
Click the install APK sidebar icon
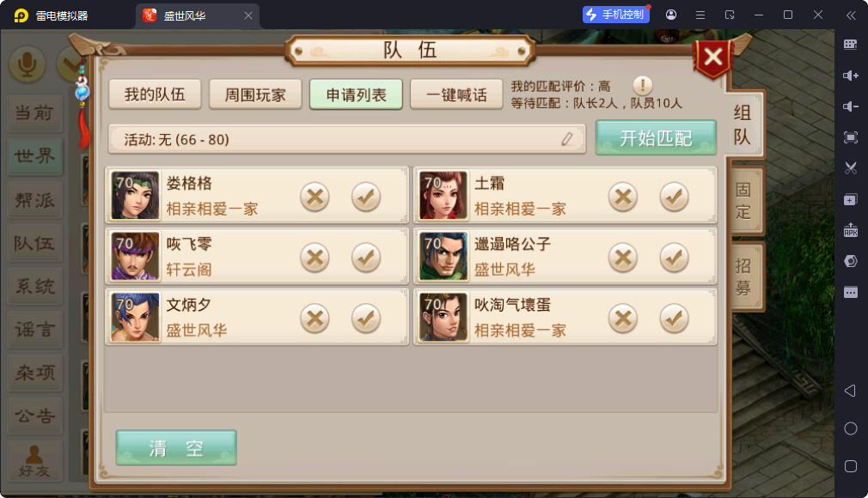850,229
